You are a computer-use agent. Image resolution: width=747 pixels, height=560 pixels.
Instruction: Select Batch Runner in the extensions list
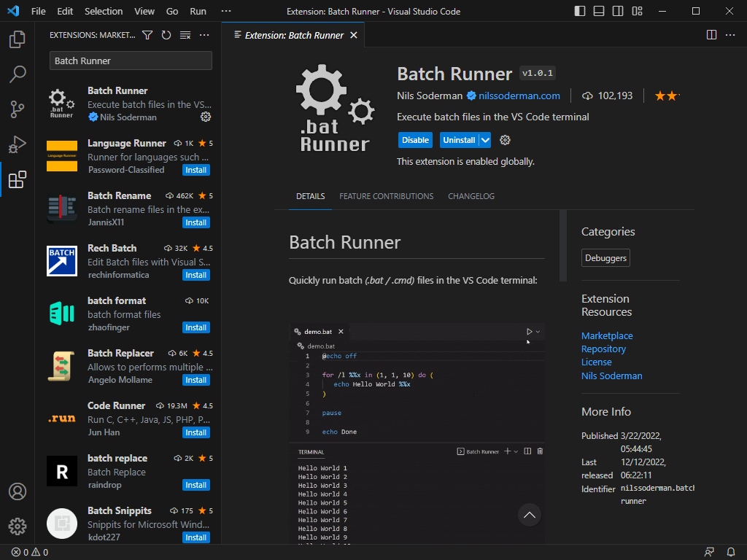coord(130,104)
